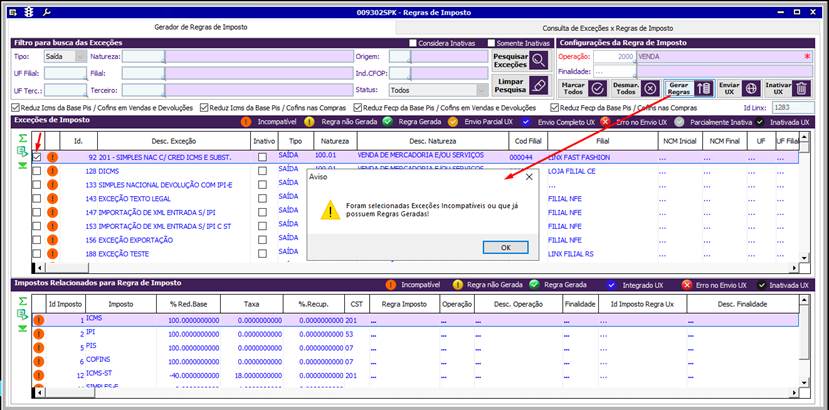Click OK in the Aviso dialog
Screen dimensions: 829x410
click(x=505, y=248)
